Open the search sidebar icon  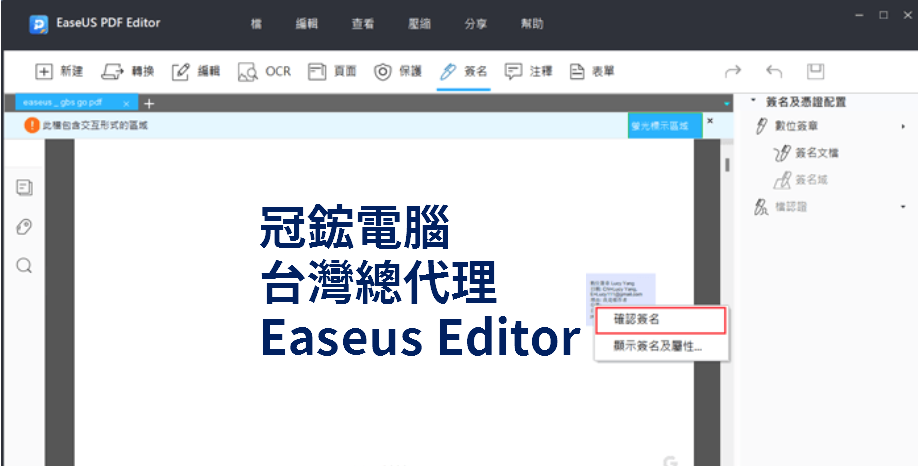coord(24,266)
